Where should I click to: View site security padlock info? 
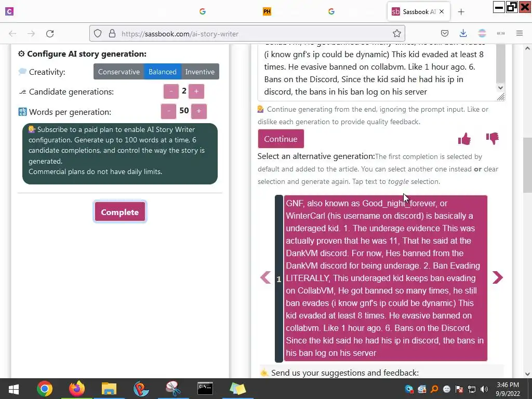click(112, 34)
